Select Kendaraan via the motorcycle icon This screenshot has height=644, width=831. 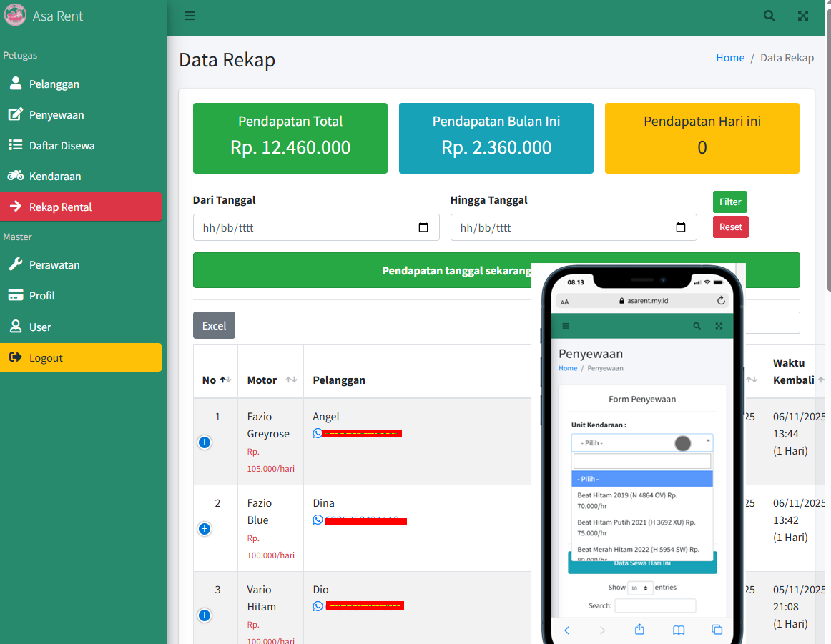point(15,176)
